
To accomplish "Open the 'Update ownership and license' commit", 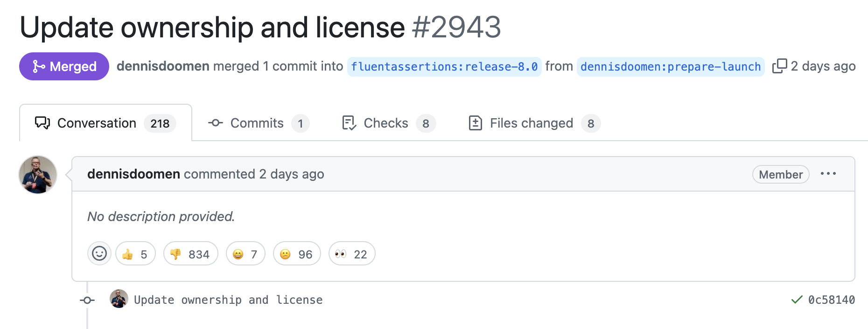I will pos(228,300).
